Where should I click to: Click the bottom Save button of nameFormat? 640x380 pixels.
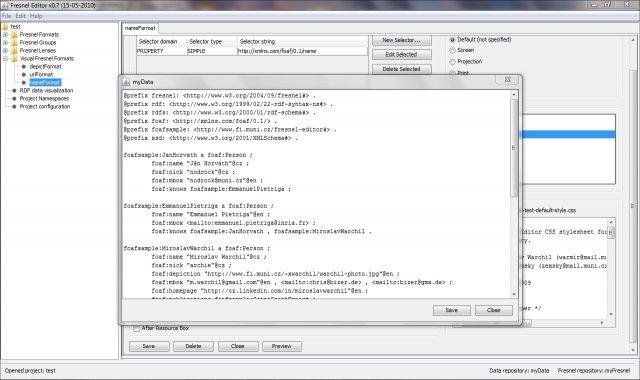[x=149, y=346]
